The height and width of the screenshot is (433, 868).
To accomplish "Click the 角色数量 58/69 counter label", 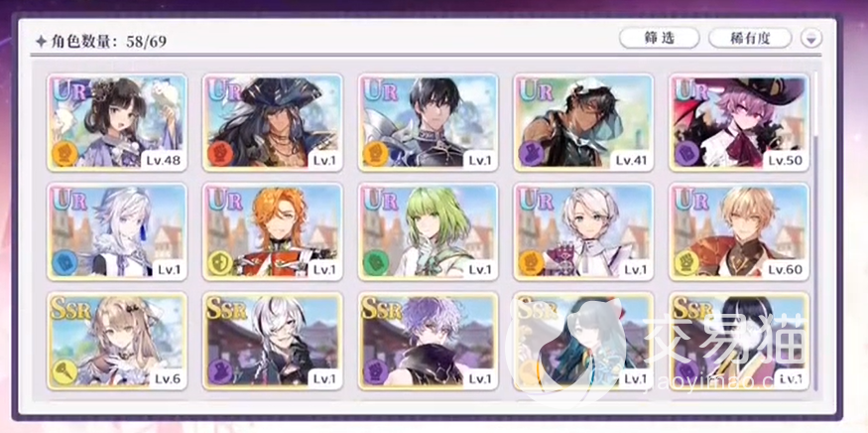I will click(x=101, y=41).
